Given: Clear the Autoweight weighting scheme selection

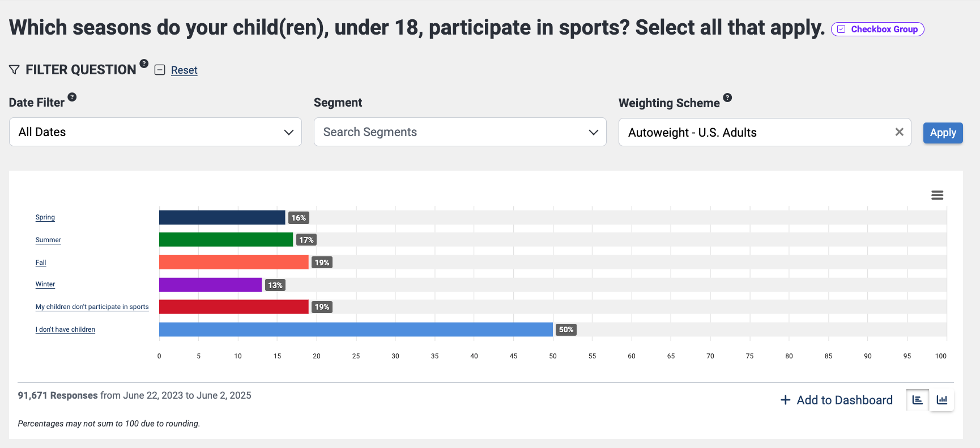Looking at the screenshot, I should coord(899,132).
